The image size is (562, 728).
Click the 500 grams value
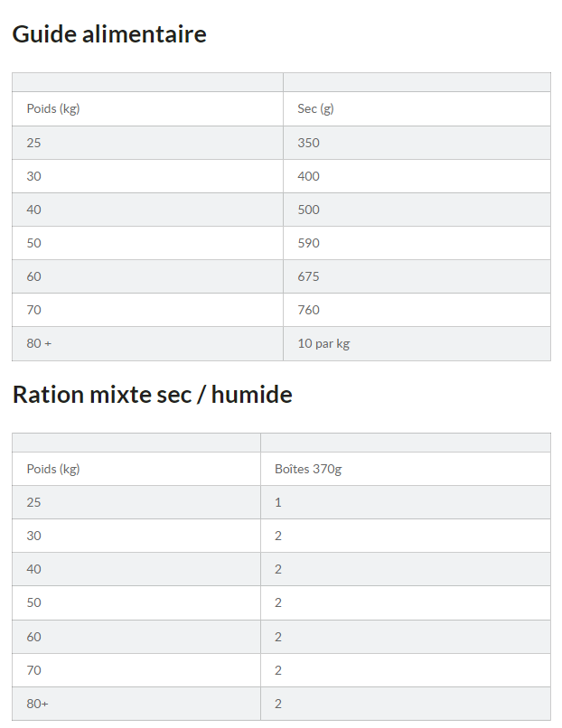pyautogui.click(x=308, y=210)
